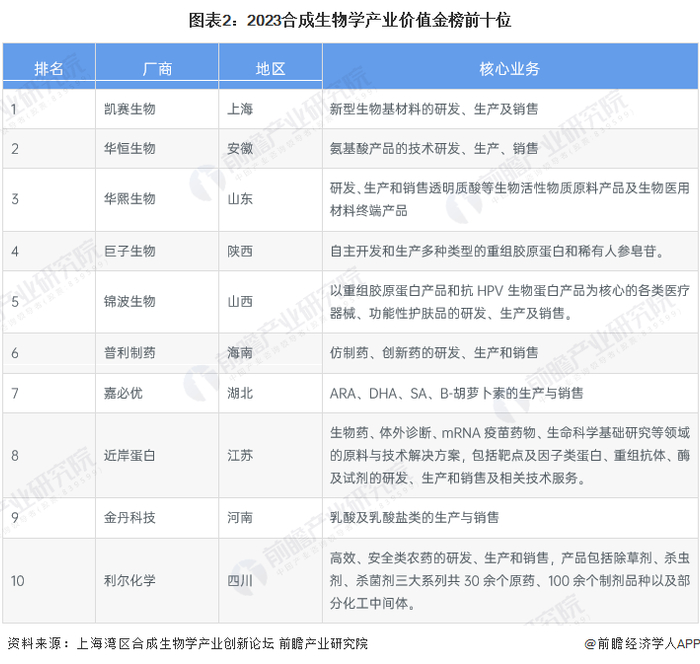Select the region cell '湖北'
700x664 pixels.
pyautogui.click(x=240, y=393)
